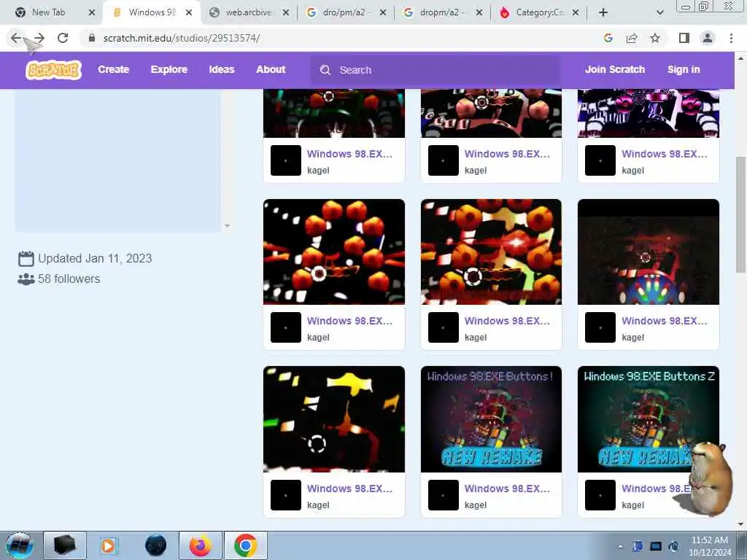
Task: Click kagel under the Buttons ! project
Action: click(476, 505)
